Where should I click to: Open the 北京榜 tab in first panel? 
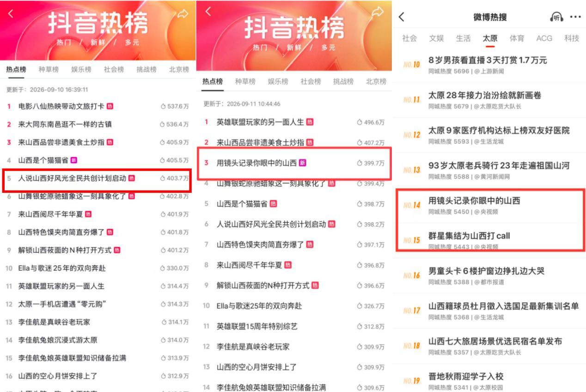(179, 69)
